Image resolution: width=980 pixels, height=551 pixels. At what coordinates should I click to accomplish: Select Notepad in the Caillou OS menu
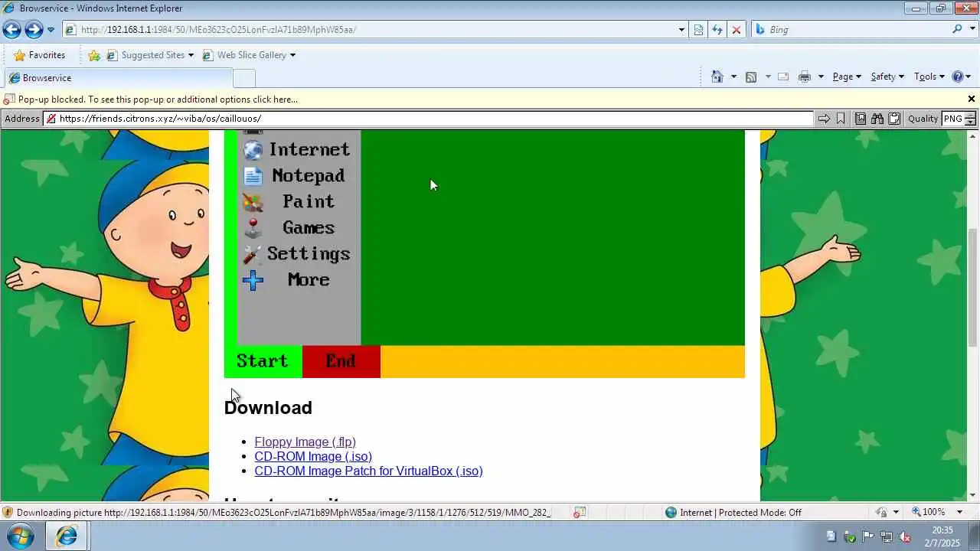coord(295,176)
